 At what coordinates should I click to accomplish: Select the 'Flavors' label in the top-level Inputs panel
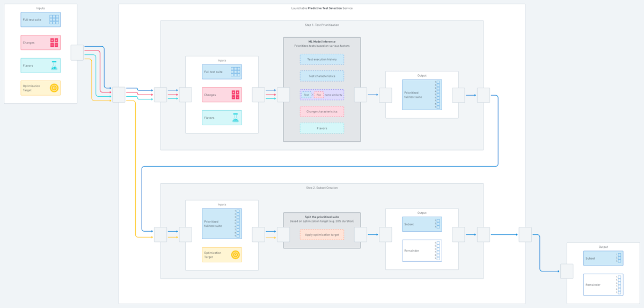pos(28,66)
